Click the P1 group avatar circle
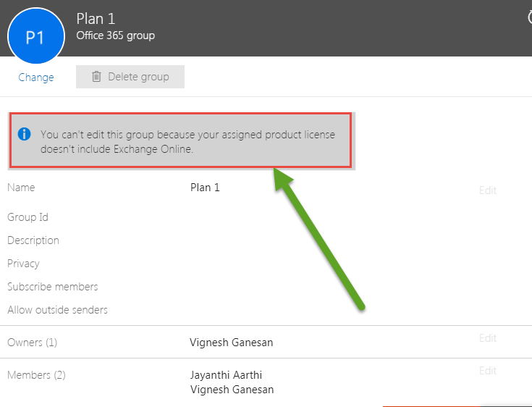The image size is (532, 407). click(x=35, y=38)
